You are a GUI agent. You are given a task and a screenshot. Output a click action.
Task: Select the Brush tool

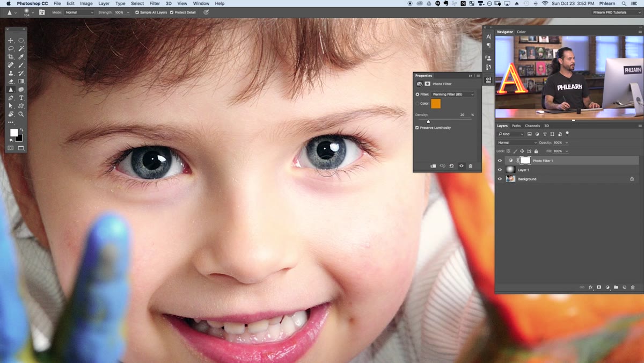pos(21,65)
